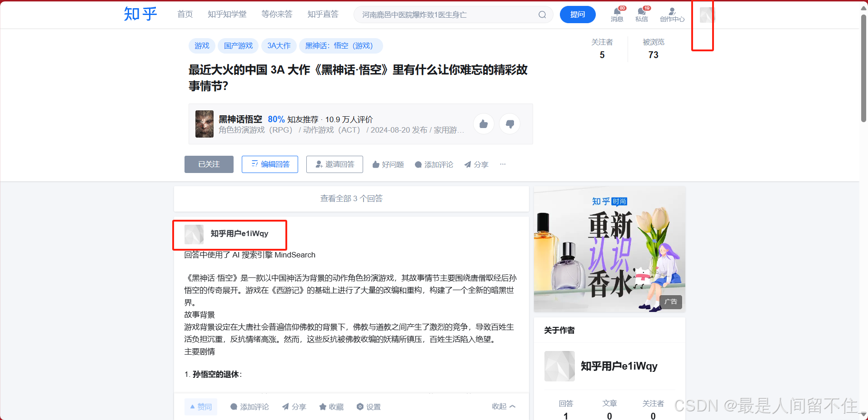Click the search magnifier icon
868x420 pixels.
[x=542, y=15]
